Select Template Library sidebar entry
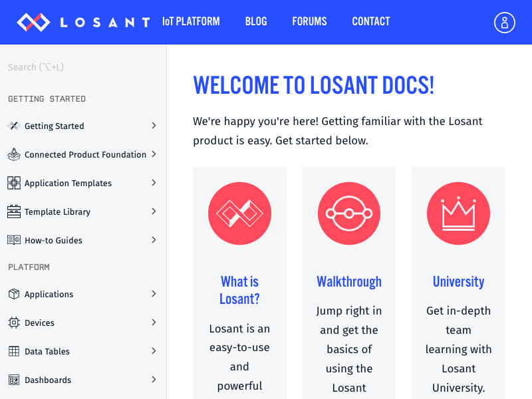 point(57,211)
